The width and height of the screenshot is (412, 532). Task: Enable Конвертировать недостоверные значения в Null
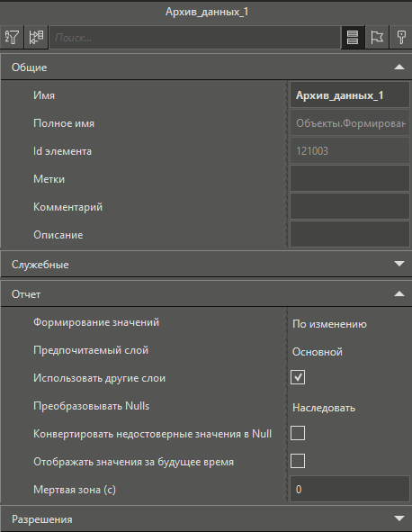(x=298, y=433)
